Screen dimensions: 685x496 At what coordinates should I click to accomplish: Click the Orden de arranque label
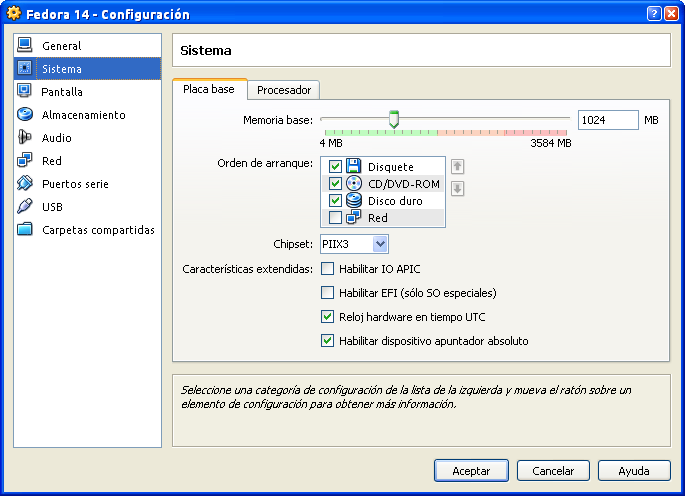[x=265, y=163]
